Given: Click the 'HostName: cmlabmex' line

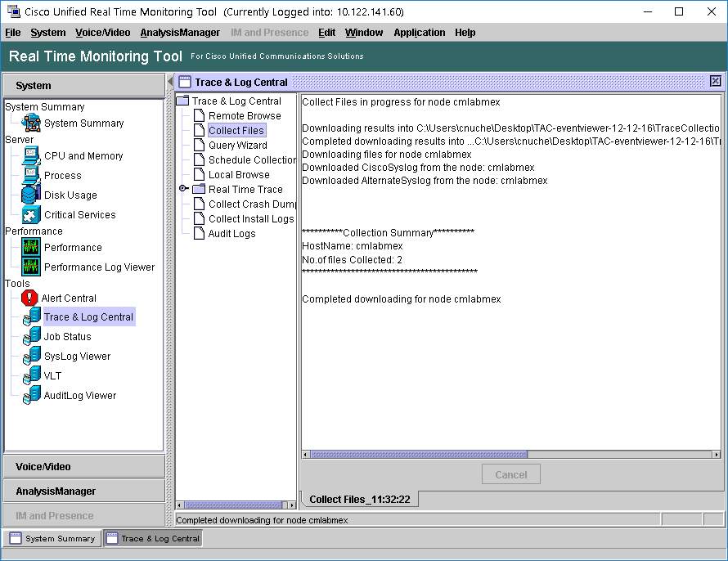Looking at the screenshot, I should coord(353,246).
